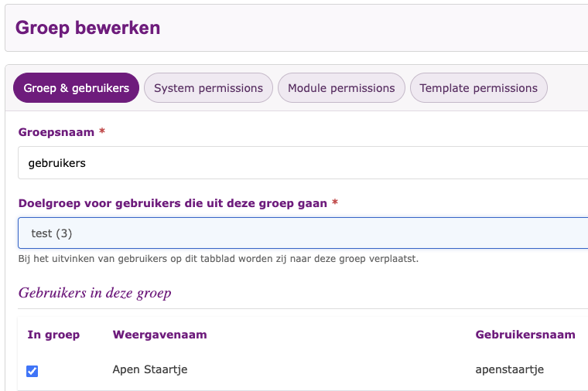Click the apenstaartje username cell
588x391 pixels.
509,369
